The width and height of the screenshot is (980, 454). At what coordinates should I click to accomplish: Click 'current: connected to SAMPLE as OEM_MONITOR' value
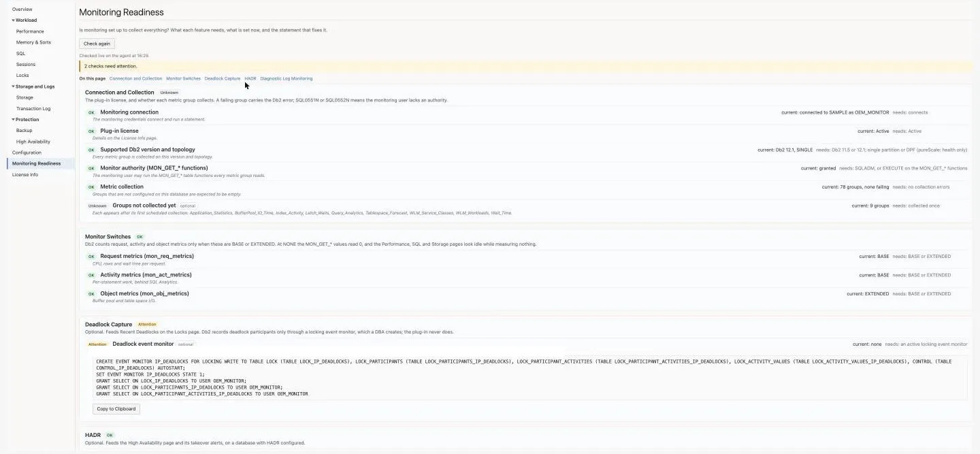[x=835, y=112]
